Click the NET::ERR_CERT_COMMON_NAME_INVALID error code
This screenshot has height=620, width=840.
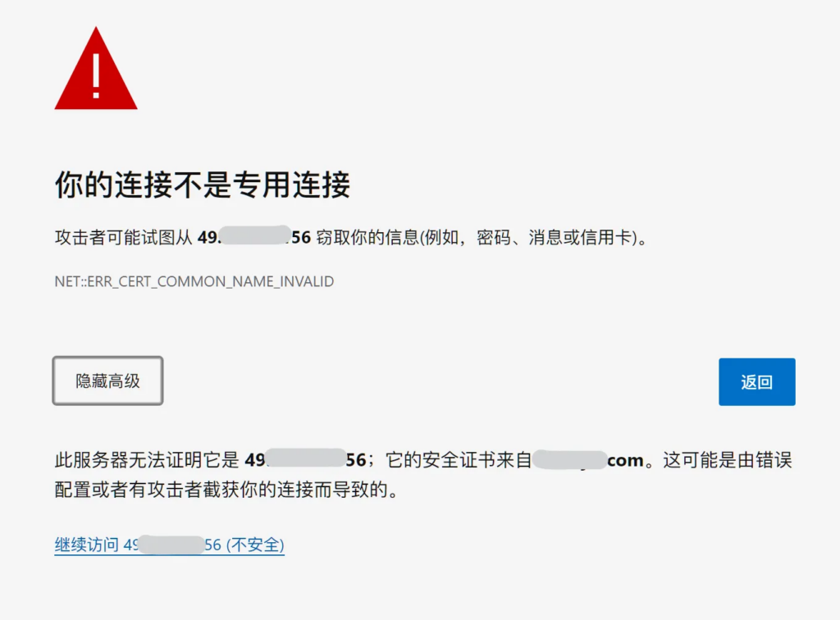click(194, 281)
